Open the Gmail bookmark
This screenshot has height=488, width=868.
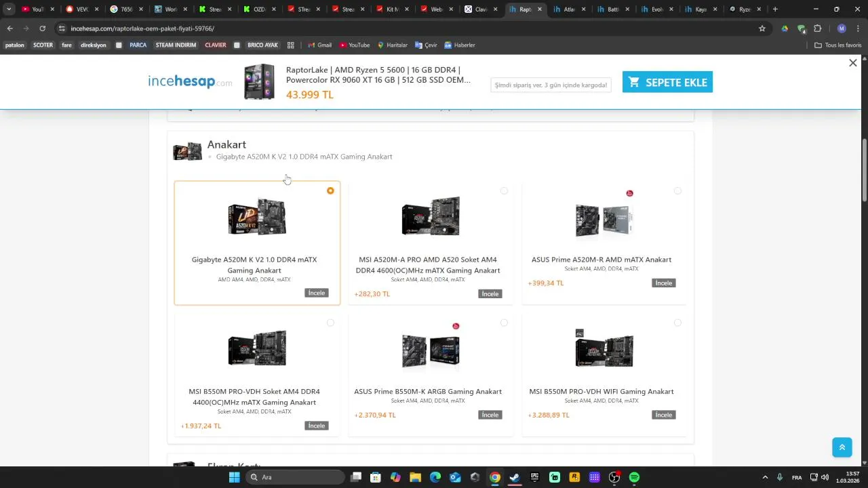pyautogui.click(x=319, y=45)
